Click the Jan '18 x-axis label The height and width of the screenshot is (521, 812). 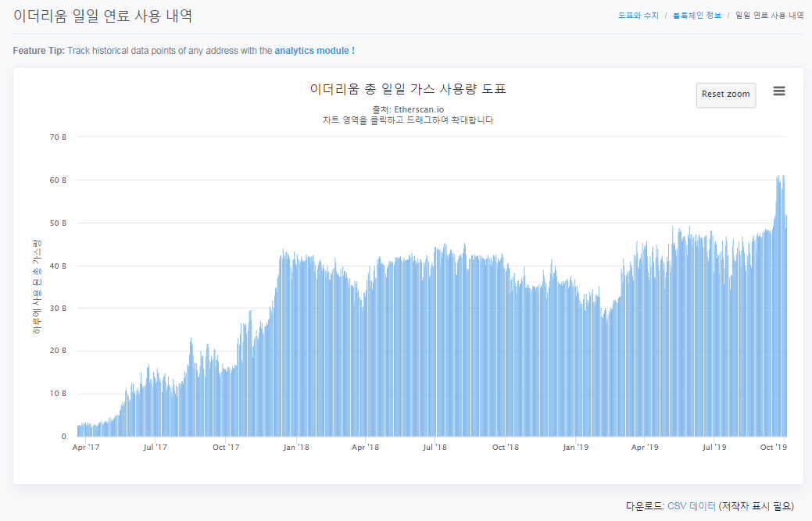[295, 448]
